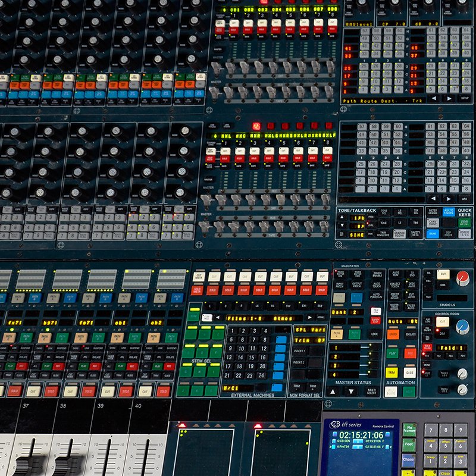Toggle the CUT AUTO automation button
Image resolution: width=476 pixels, height=476 pixels.
[x=412, y=295]
